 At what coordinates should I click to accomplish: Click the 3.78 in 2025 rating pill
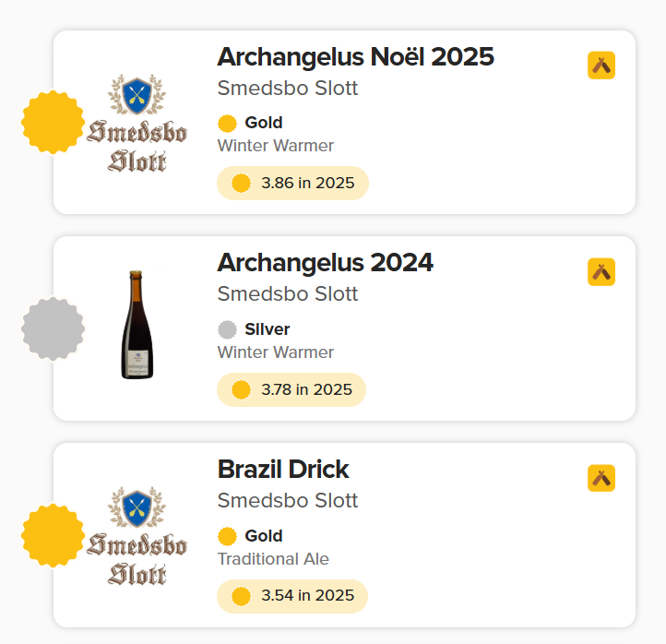pyautogui.click(x=291, y=389)
